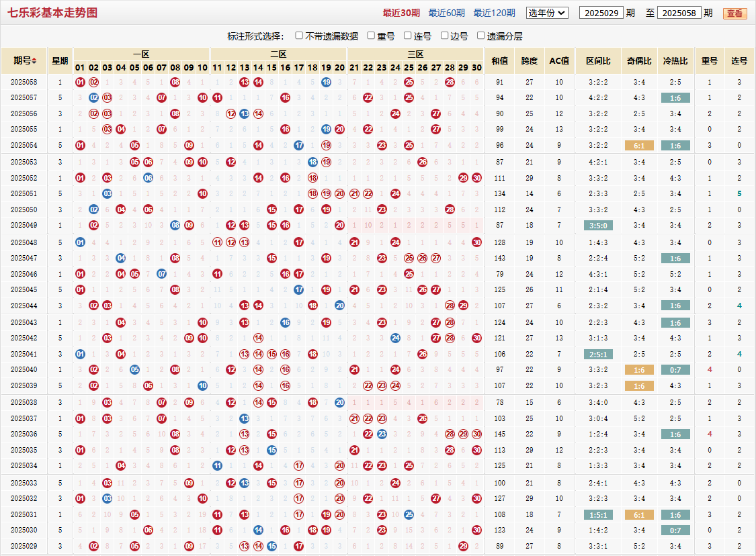Click sum value 145 in row 2025036
Image resolution: width=756 pixels, height=556 pixels.
click(x=499, y=434)
